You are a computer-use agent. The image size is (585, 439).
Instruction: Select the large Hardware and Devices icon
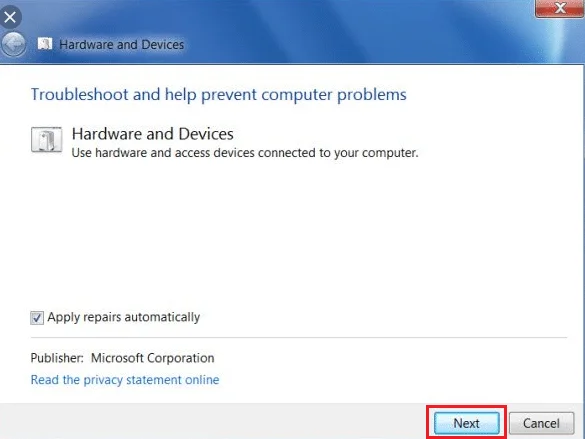click(47, 140)
